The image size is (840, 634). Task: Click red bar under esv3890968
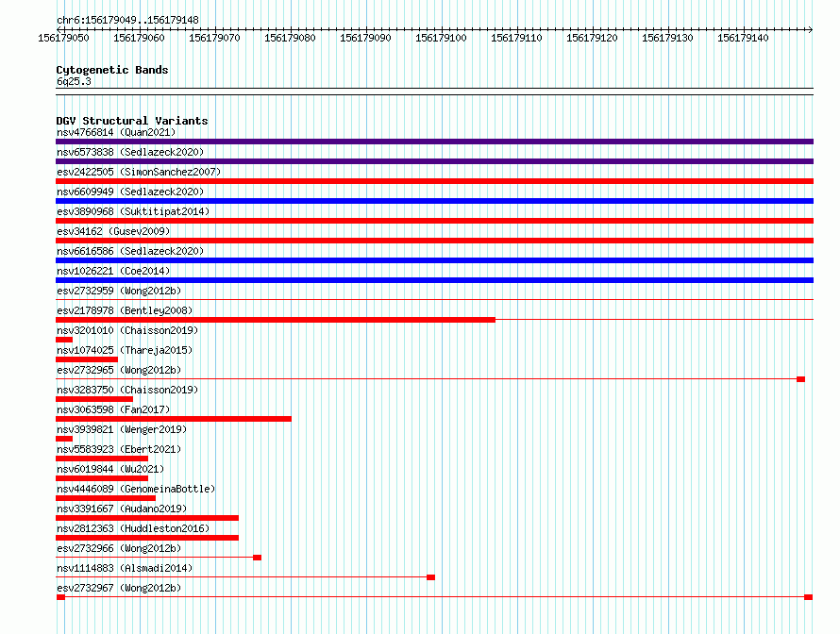(434, 221)
